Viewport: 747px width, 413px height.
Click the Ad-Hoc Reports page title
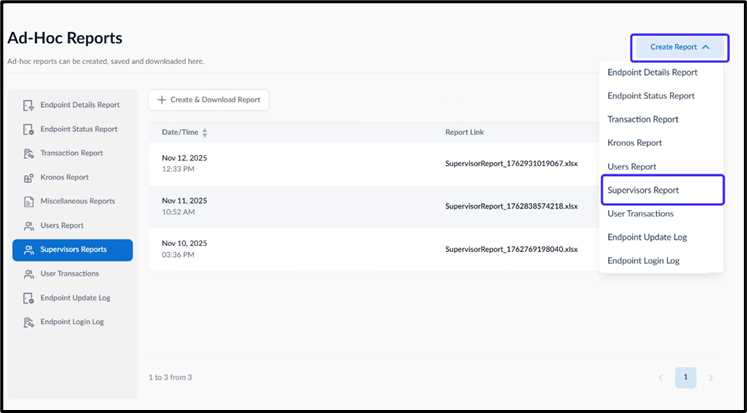[65, 38]
